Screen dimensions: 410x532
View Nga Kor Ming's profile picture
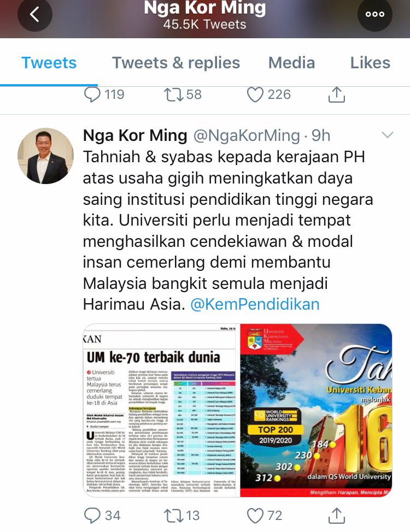click(45, 156)
